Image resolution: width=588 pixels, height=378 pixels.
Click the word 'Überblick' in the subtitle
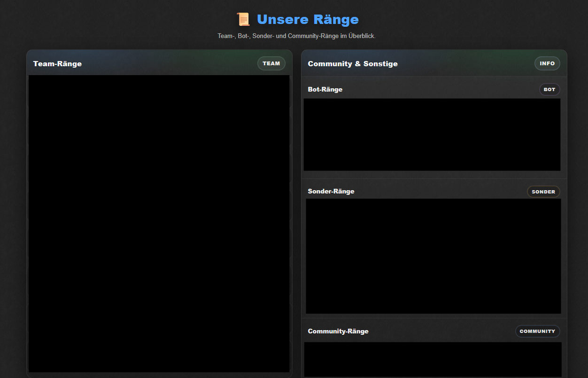[362, 36]
